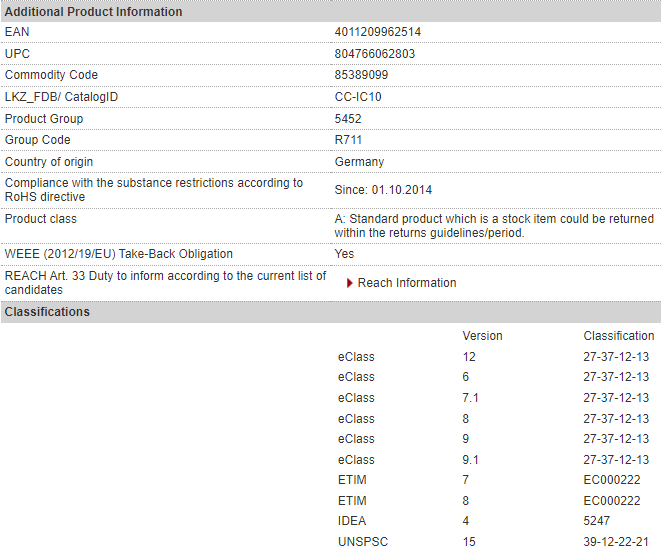
Task: Select the UPC value 804766062803
Action: tap(374, 54)
